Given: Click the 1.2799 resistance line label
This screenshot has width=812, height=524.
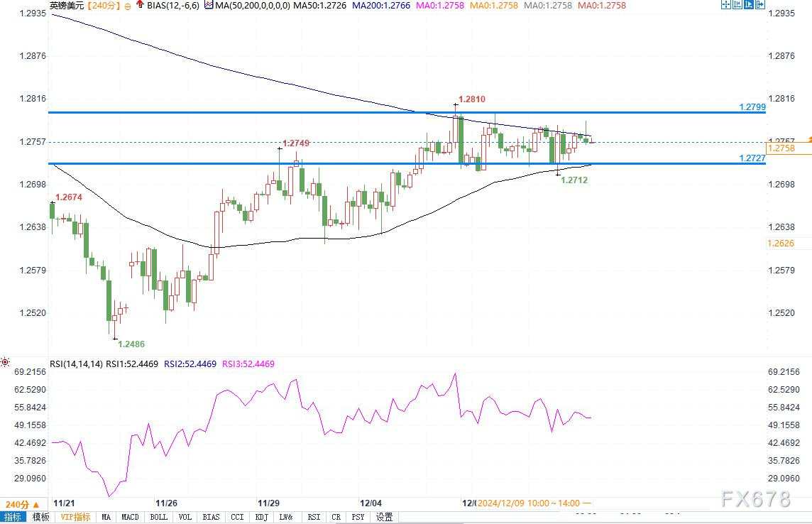Looking at the screenshot, I should pyautogui.click(x=752, y=107).
